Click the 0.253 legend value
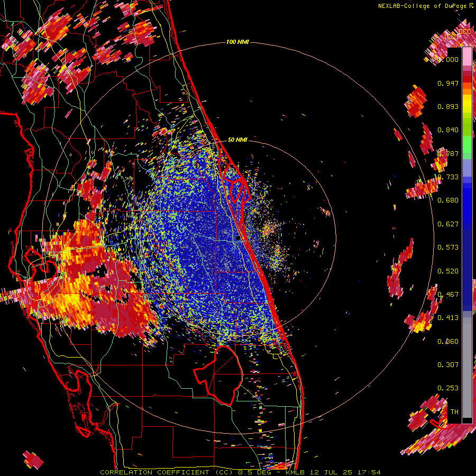Viewport: 476px width, 476px height. click(x=448, y=388)
